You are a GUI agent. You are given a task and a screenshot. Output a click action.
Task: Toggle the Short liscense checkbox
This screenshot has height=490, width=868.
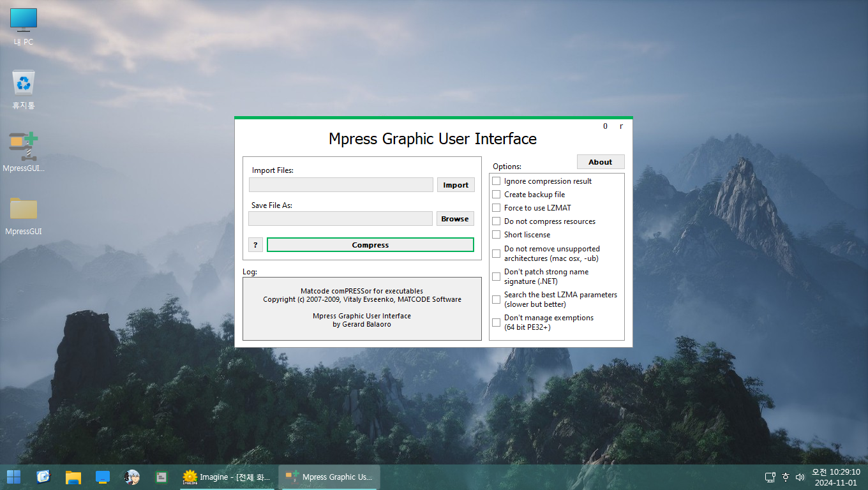tap(496, 235)
